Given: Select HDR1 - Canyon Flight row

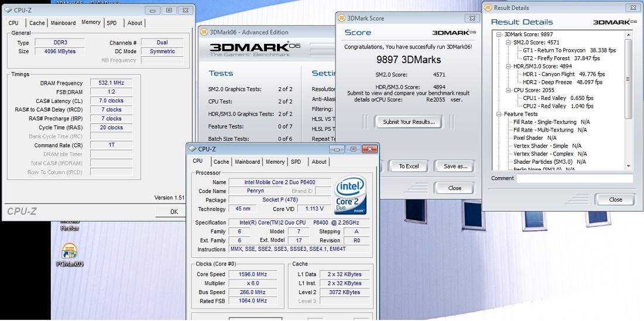Looking at the screenshot, I should [x=563, y=74].
